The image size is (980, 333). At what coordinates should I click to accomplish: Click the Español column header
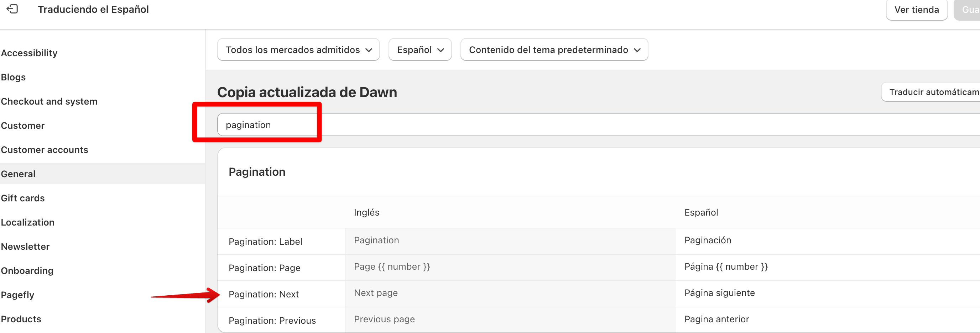coord(701,212)
